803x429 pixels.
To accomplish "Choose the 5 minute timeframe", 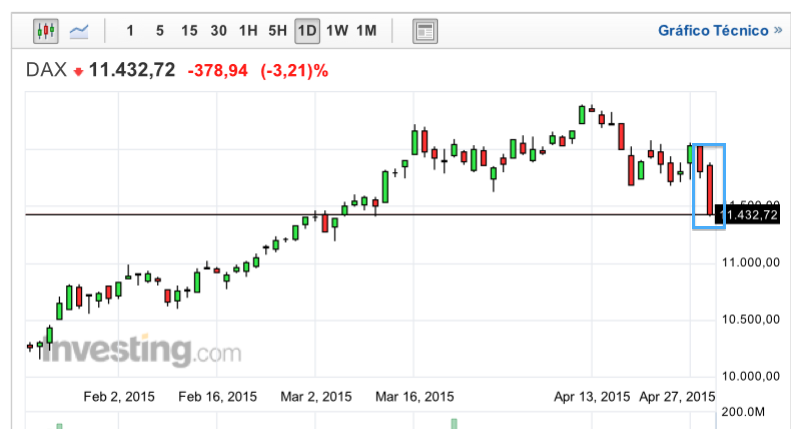I will coord(160,31).
